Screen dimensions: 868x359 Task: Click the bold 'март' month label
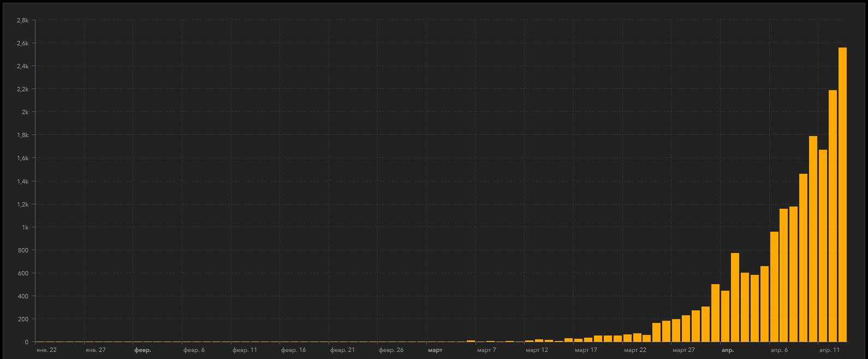(435, 350)
